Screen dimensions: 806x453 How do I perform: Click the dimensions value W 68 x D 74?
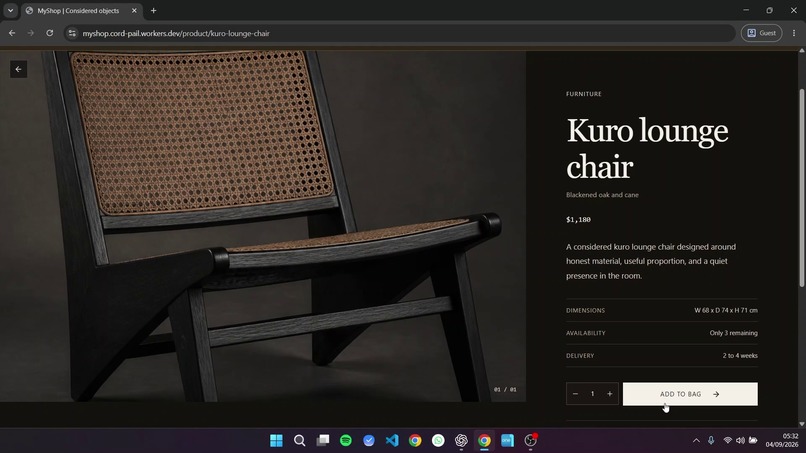pos(725,310)
